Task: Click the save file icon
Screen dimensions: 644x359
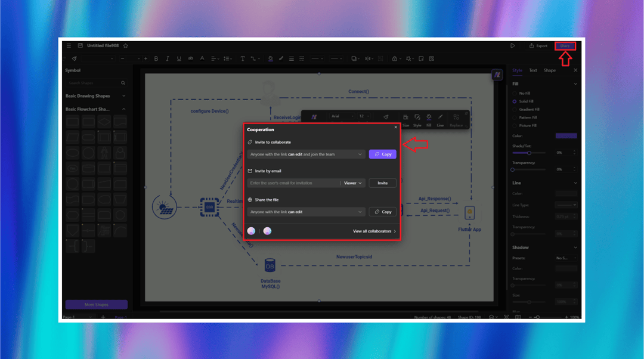Action: coord(80,45)
